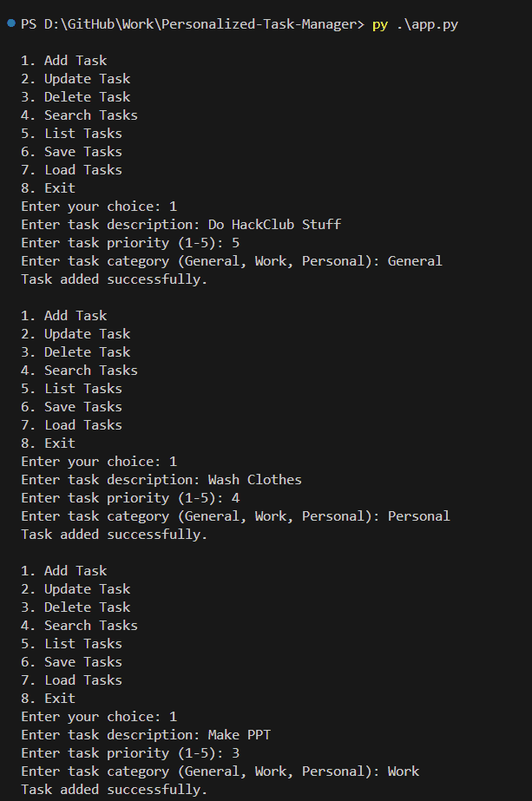Click the entered Personal category for Wash Clothes
Image resolution: width=532 pixels, height=801 pixels.
(418, 516)
